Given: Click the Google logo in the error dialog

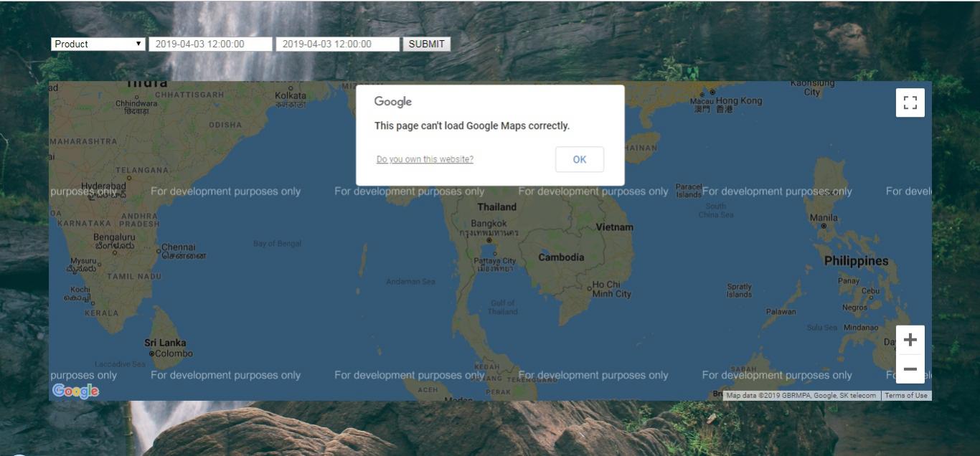Looking at the screenshot, I should coord(393,102).
